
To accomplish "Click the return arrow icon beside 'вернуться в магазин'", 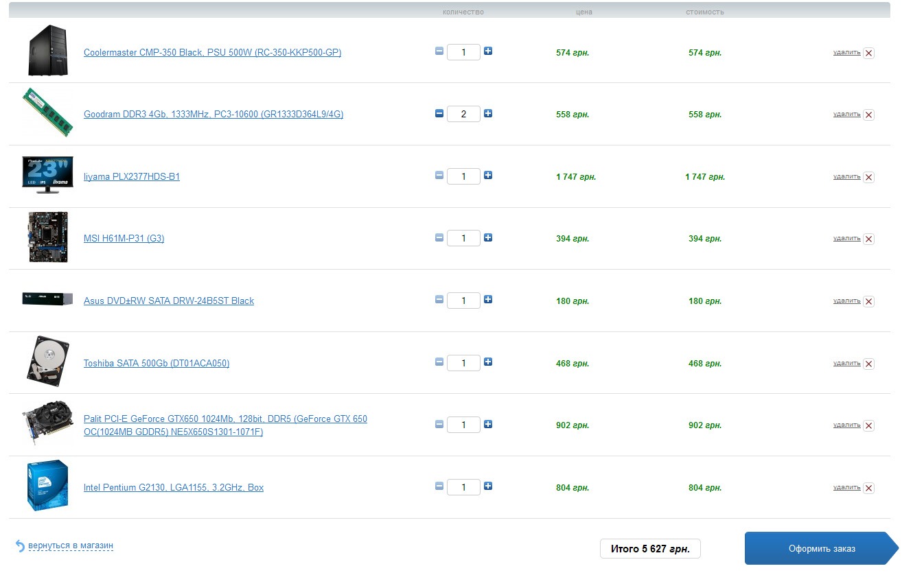I will (20, 546).
